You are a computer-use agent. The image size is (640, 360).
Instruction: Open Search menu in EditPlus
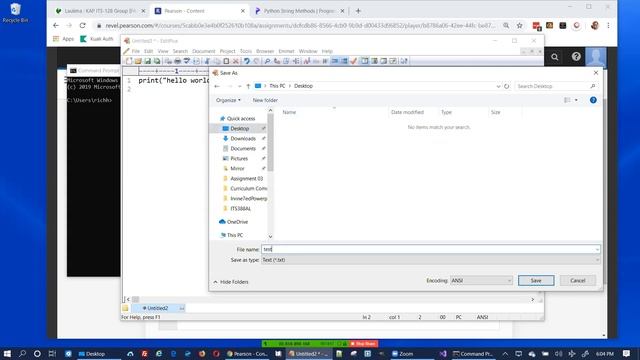point(180,51)
